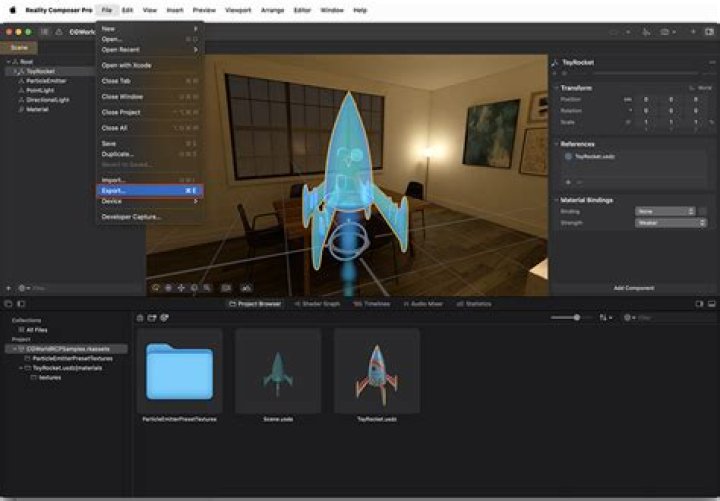The image size is (720, 501).
Task: Select the orbit tool in viewport toolbar
Action: click(156, 288)
